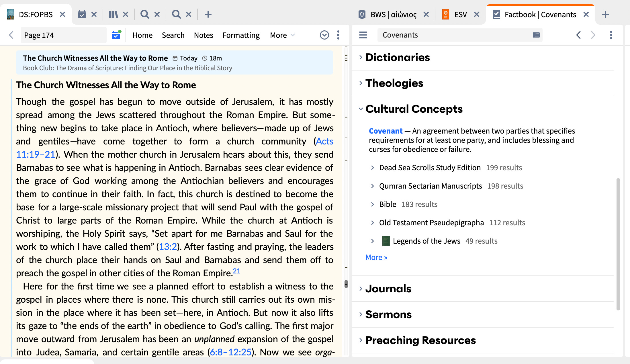The image size is (630, 364).
Task: Open the DS:FOPBS book tab
Action: [x=30, y=14]
